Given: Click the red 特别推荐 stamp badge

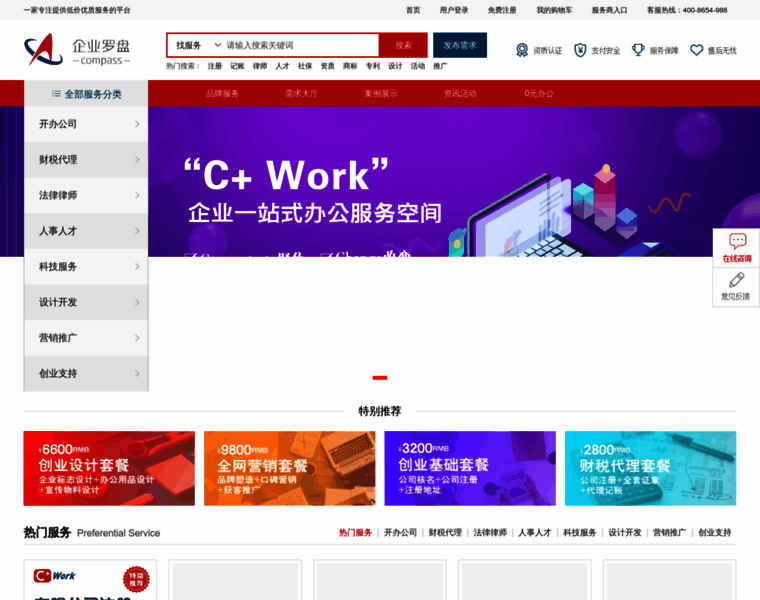Looking at the screenshot, I should (136, 579).
